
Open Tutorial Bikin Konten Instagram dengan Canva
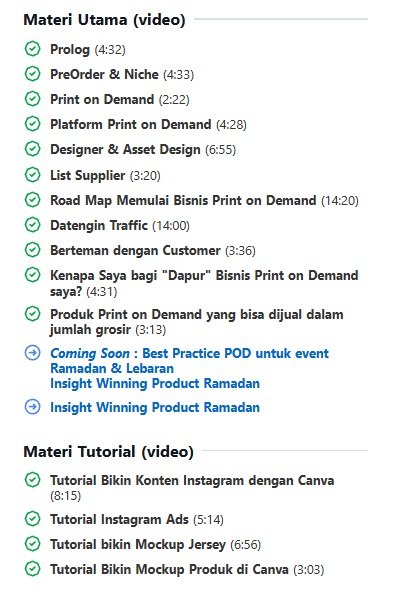[192, 488]
